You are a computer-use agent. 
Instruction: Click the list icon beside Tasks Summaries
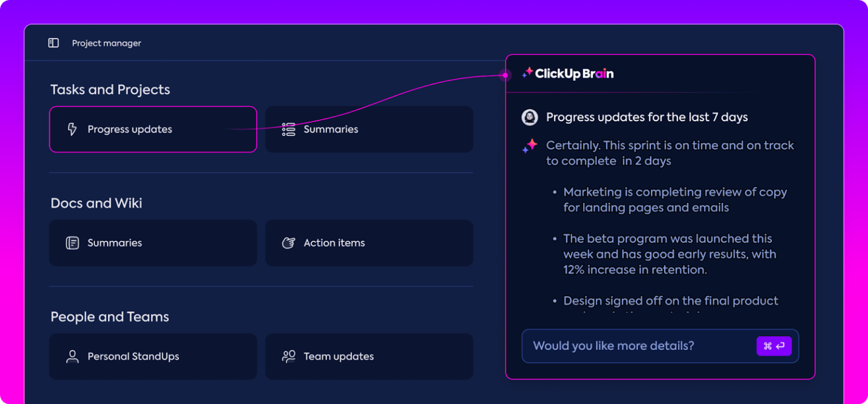click(x=289, y=129)
